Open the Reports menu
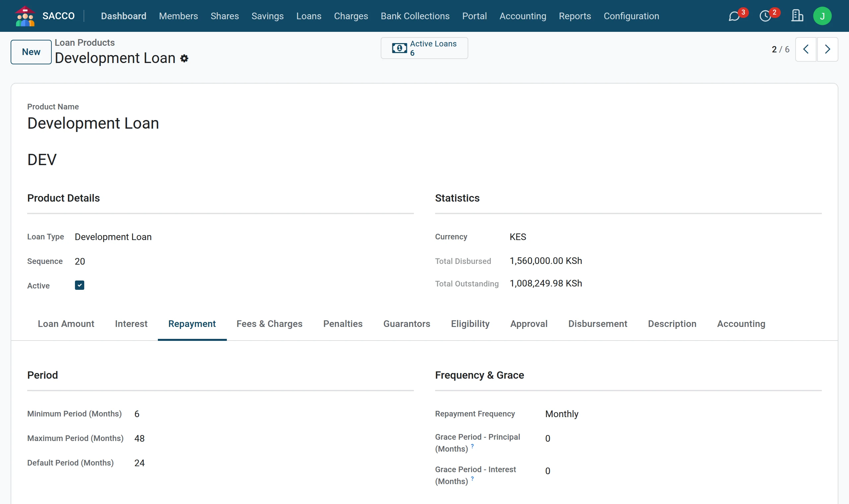 click(x=575, y=16)
